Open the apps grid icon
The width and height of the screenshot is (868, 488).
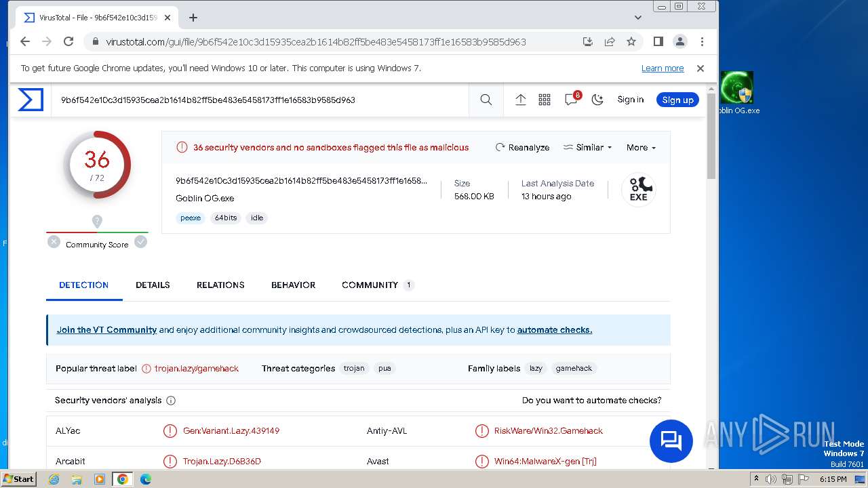tap(545, 100)
